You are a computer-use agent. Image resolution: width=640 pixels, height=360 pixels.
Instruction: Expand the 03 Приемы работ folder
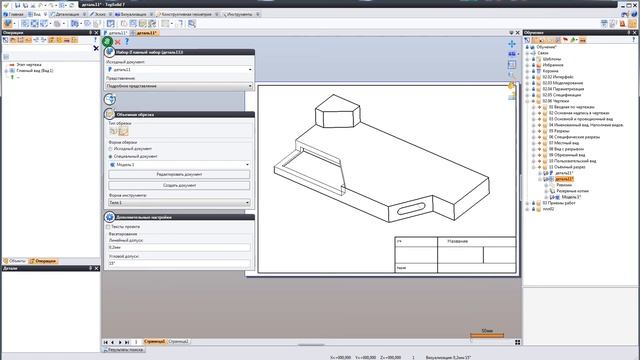pos(527,203)
